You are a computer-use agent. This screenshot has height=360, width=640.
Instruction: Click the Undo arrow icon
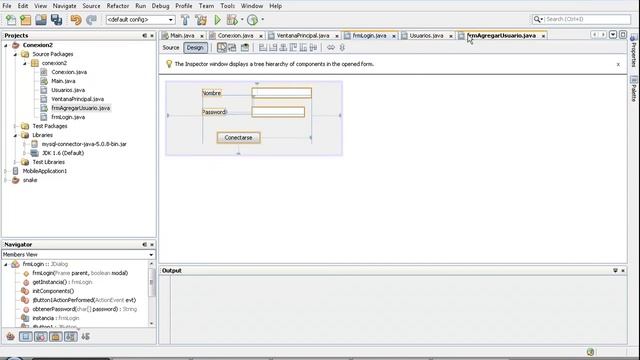(x=76, y=20)
